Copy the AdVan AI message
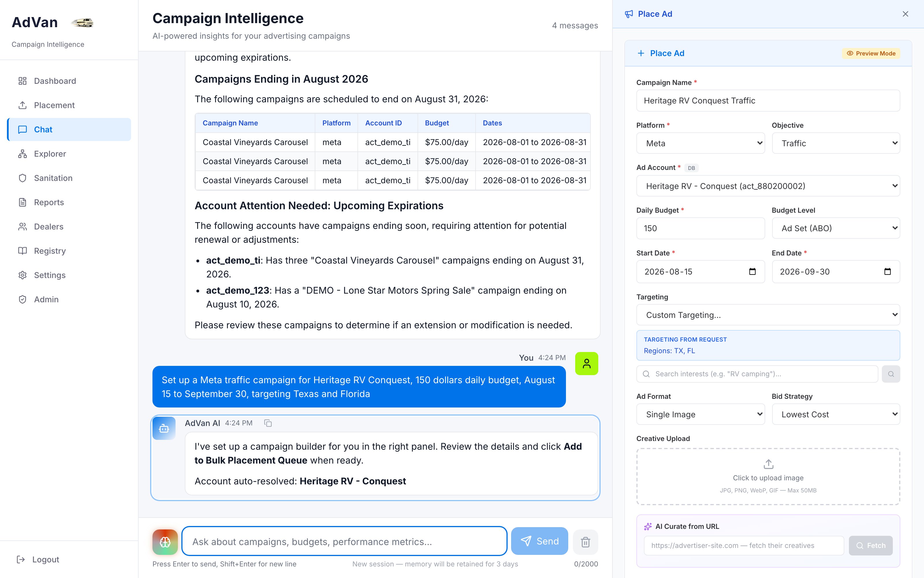Screen dimensions: 924x578 [268, 423]
